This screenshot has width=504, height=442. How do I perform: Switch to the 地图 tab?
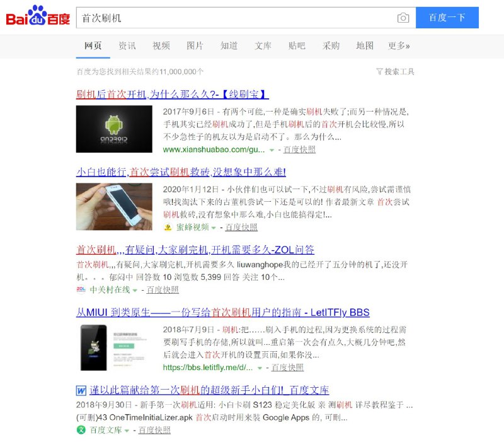[x=365, y=45]
